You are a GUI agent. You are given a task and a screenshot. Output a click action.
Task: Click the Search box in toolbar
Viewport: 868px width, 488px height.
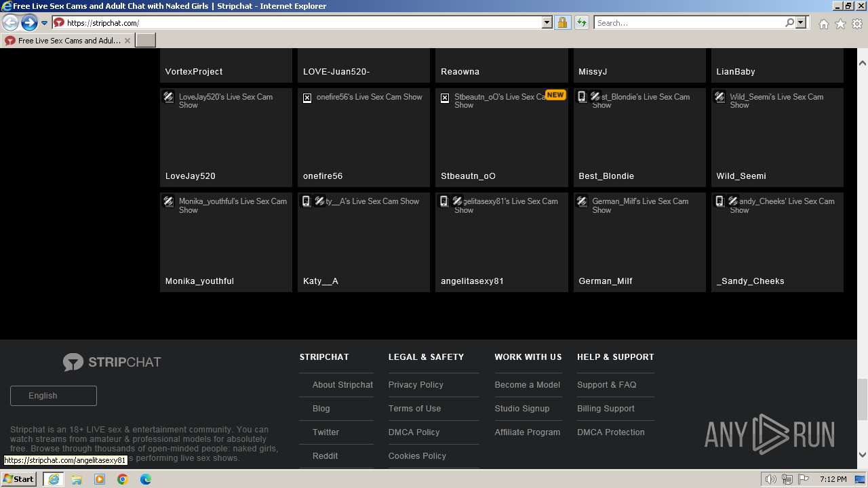click(x=689, y=22)
